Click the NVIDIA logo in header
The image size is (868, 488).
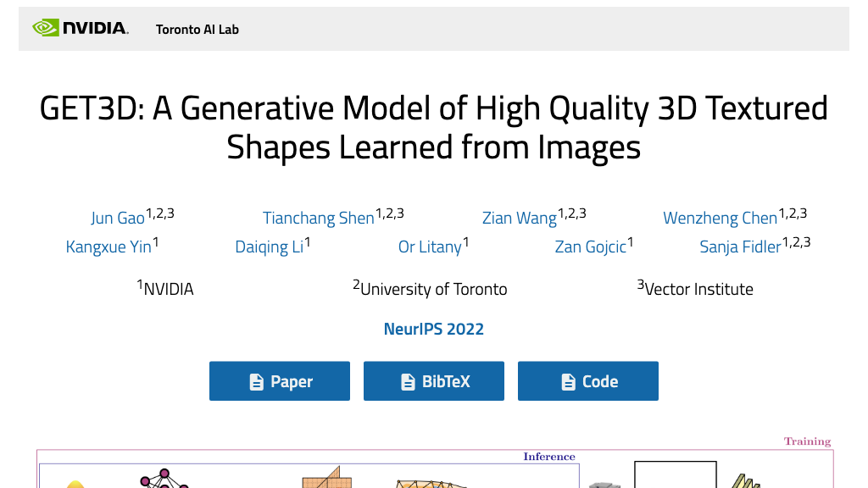(81, 29)
